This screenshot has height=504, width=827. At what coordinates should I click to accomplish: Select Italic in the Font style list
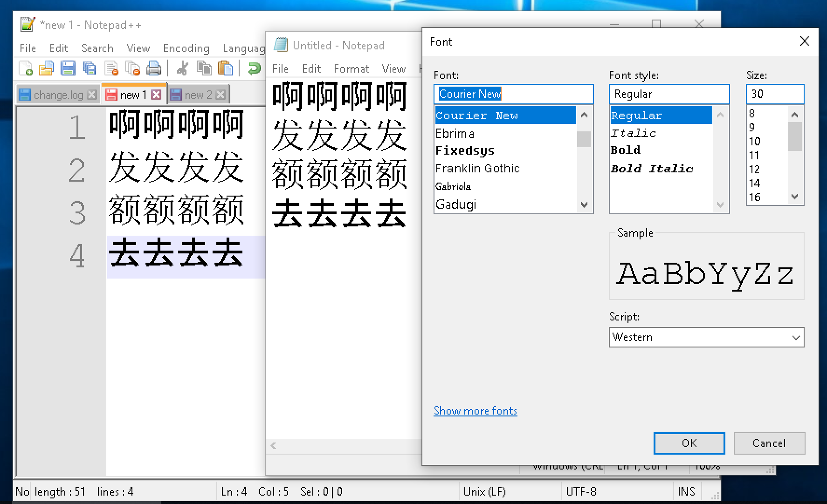point(634,133)
